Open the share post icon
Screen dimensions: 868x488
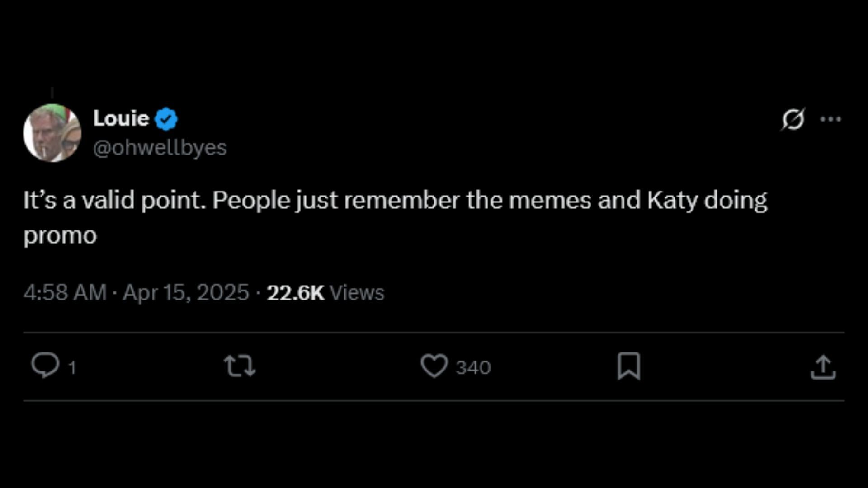coord(823,367)
